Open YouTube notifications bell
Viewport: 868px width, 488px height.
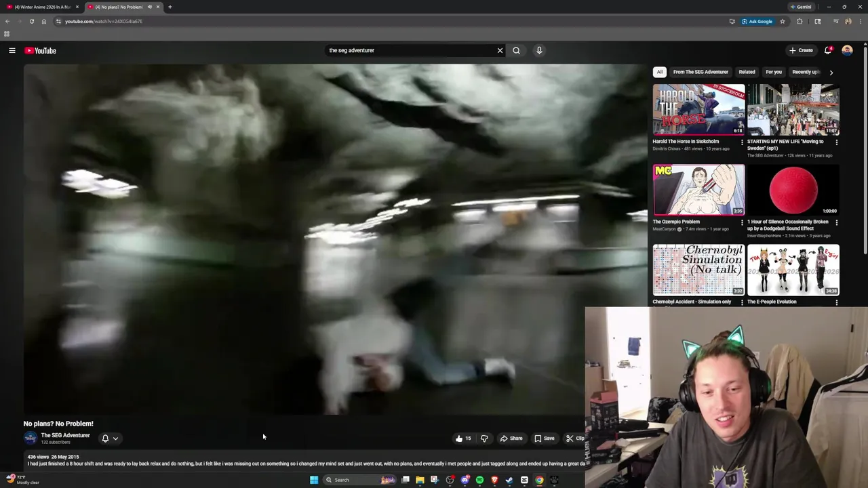pyautogui.click(x=828, y=50)
